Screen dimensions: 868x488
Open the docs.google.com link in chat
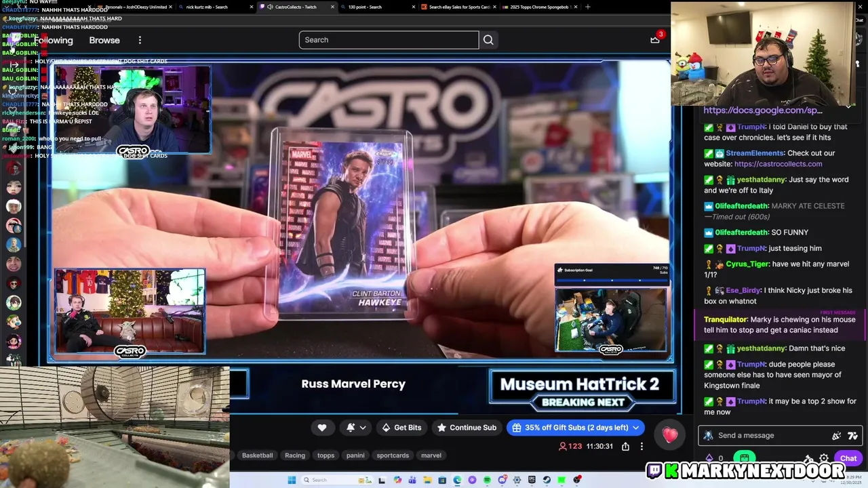pyautogui.click(x=763, y=110)
